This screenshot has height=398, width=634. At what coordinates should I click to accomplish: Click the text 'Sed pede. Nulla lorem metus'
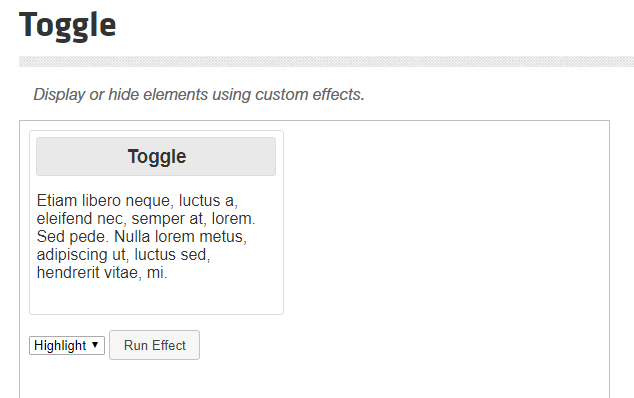point(141,237)
